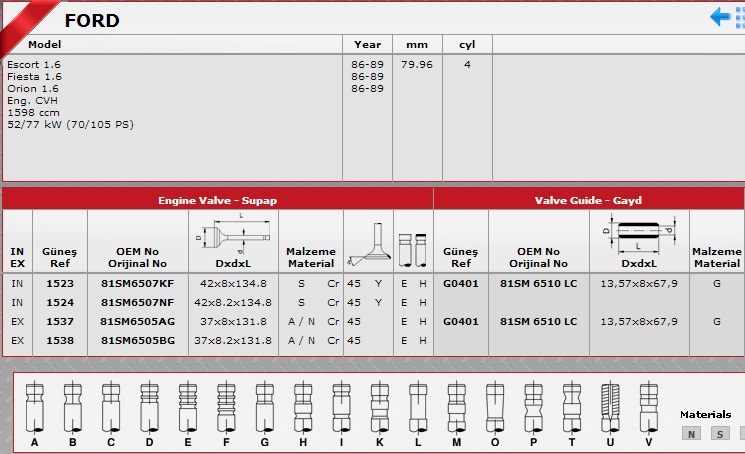Select valve stem type H icon
The height and width of the screenshot is (454, 745).
click(303, 407)
